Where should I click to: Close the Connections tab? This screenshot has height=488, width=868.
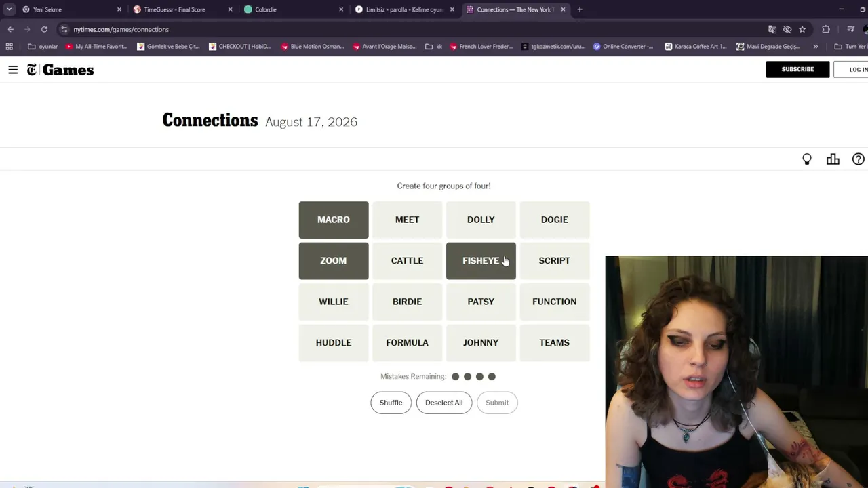pyautogui.click(x=563, y=9)
